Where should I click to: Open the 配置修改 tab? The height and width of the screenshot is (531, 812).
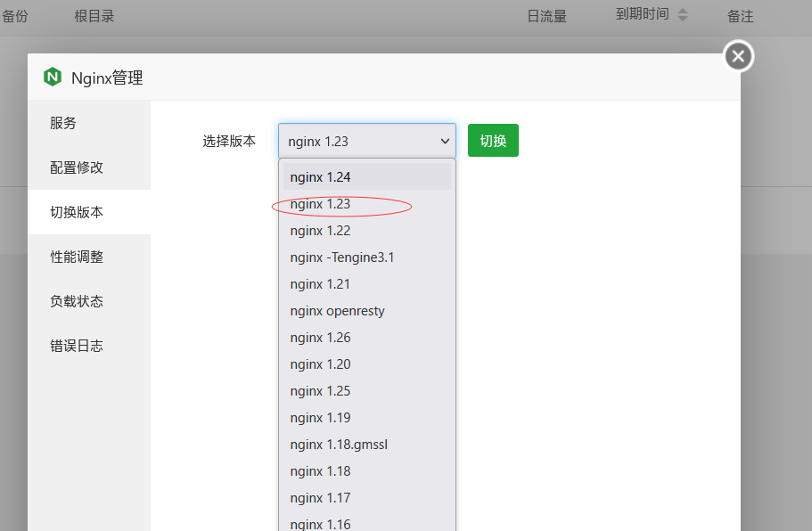[x=89, y=167]
